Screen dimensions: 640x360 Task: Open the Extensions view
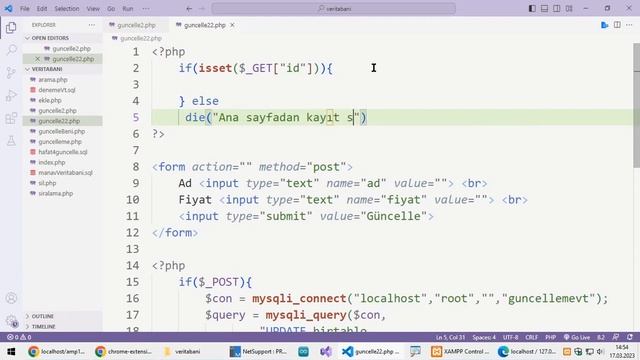click(x=11, y=118)
